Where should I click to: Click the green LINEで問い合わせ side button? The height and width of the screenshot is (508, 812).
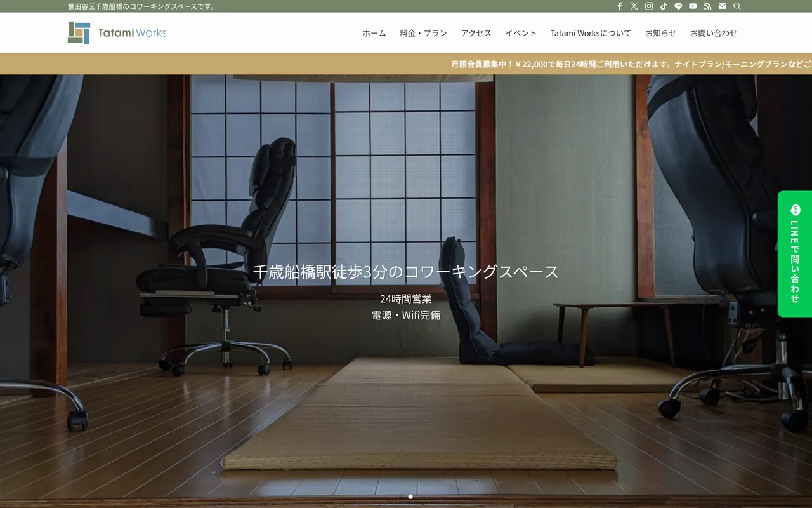coord(795,254)
